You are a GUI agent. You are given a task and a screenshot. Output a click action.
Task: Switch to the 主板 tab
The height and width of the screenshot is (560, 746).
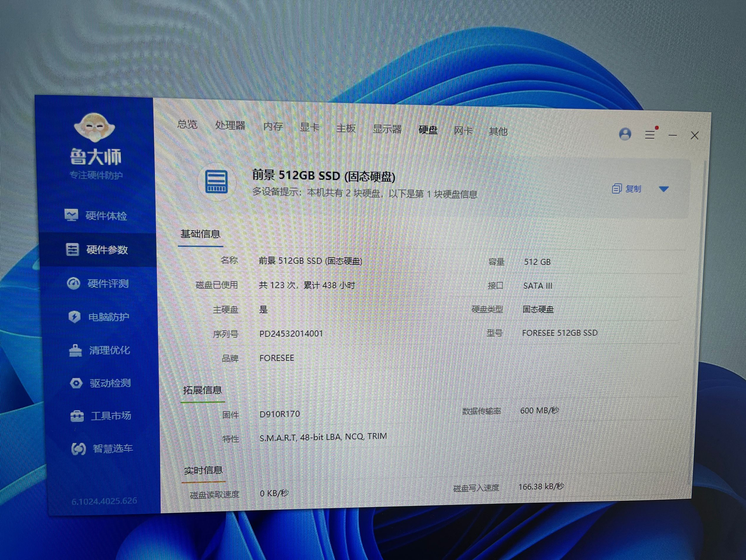point(346,128)
